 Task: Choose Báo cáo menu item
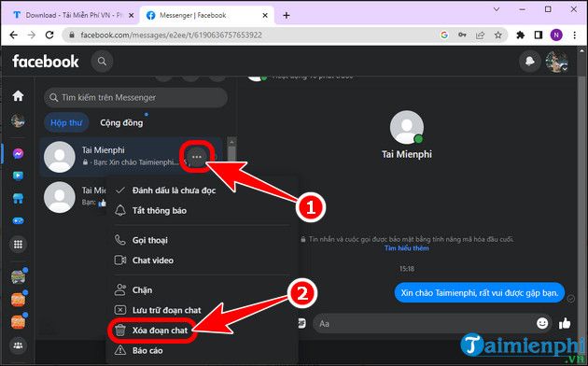[202, 351]
